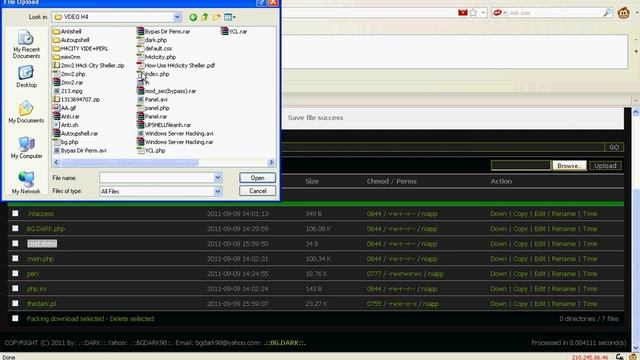Image resolution: width=640 pixels, height=360 pixels.
Task: Tick the select-all checkbox beside Packing download
Action: (15, 318)
